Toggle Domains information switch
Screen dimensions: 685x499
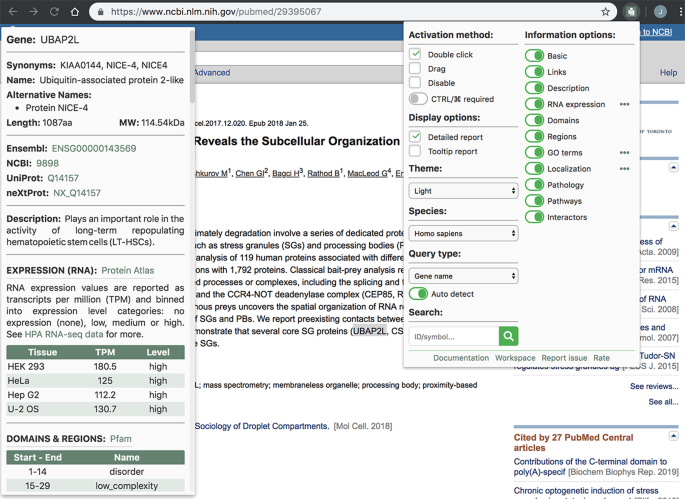[x=534, y=120]
